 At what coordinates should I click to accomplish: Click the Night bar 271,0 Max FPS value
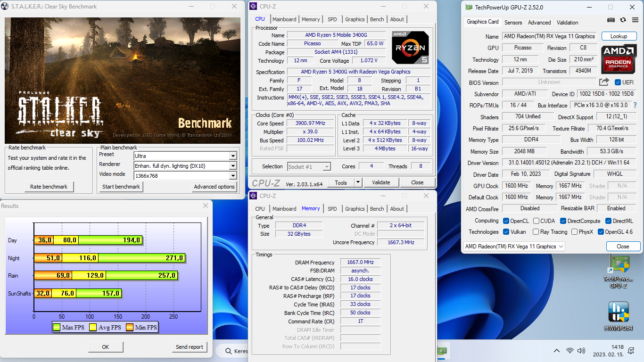coord(174,258)
